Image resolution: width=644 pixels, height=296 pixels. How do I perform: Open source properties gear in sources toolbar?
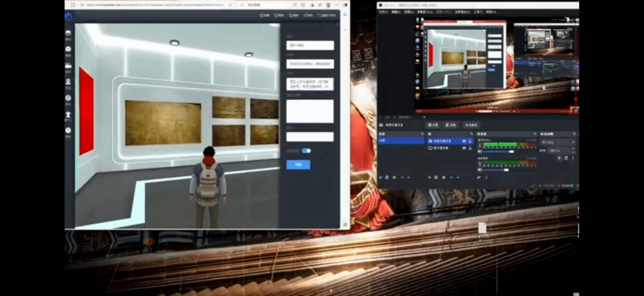(x=444, y=177)
